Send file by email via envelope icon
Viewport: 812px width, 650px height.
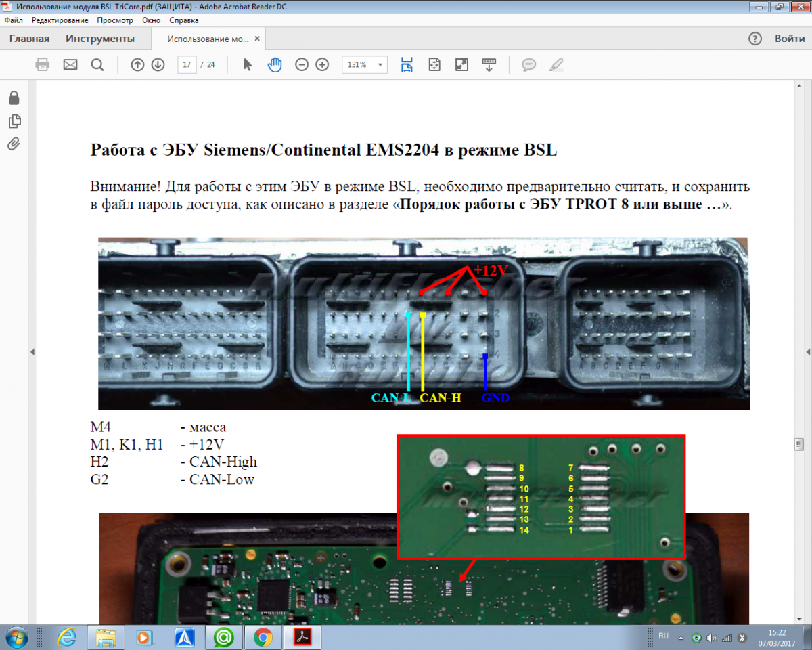70,64
